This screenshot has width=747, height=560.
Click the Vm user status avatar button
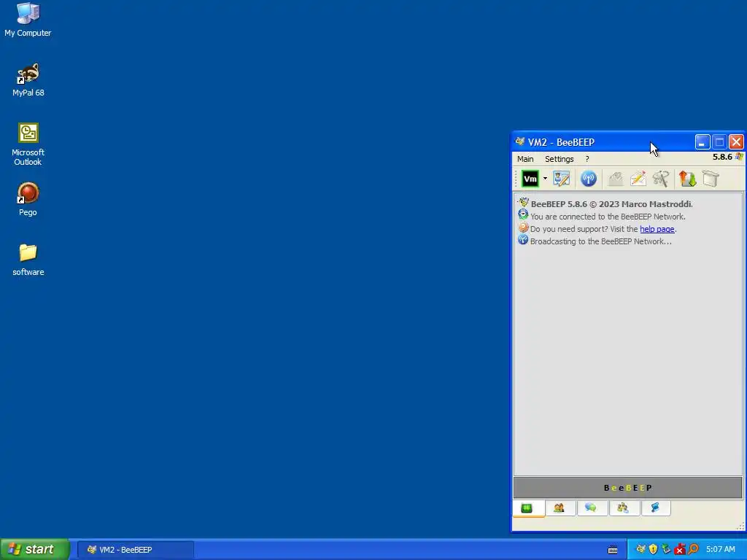coord(530,179)
